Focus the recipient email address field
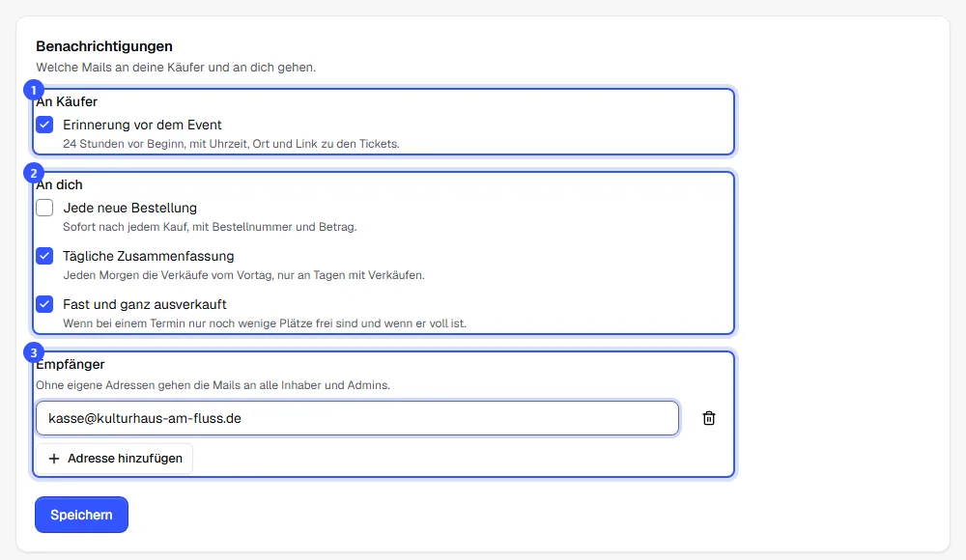Image resolution: width=966 pixels, height=560 pixels. tap(357, 418)
